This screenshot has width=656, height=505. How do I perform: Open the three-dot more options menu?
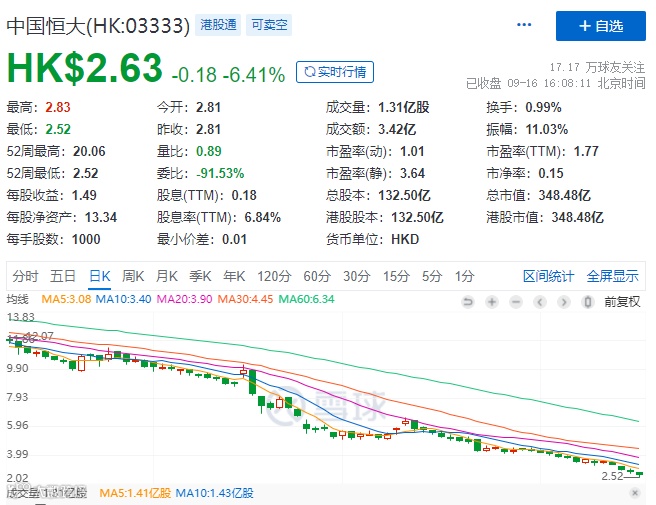tap(524, 25)
